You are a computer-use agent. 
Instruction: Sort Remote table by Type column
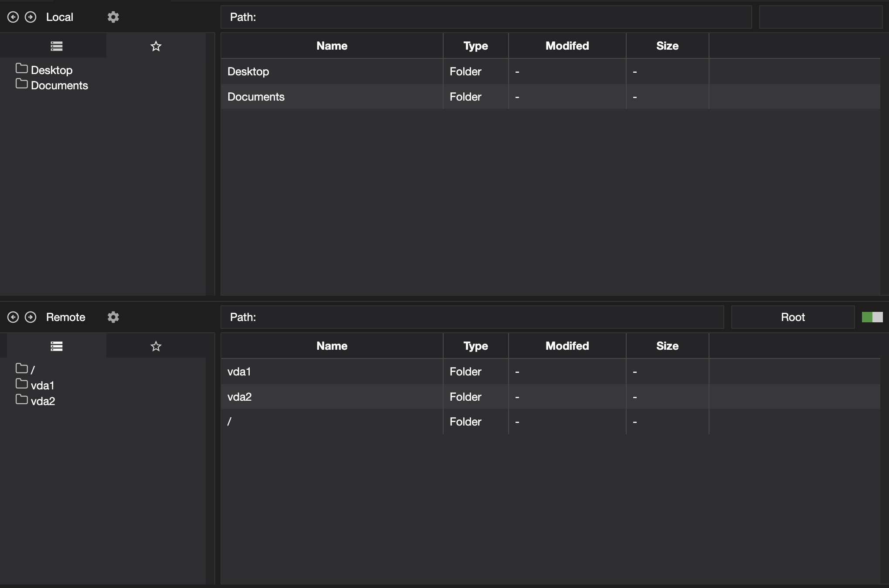click(476, 346)
